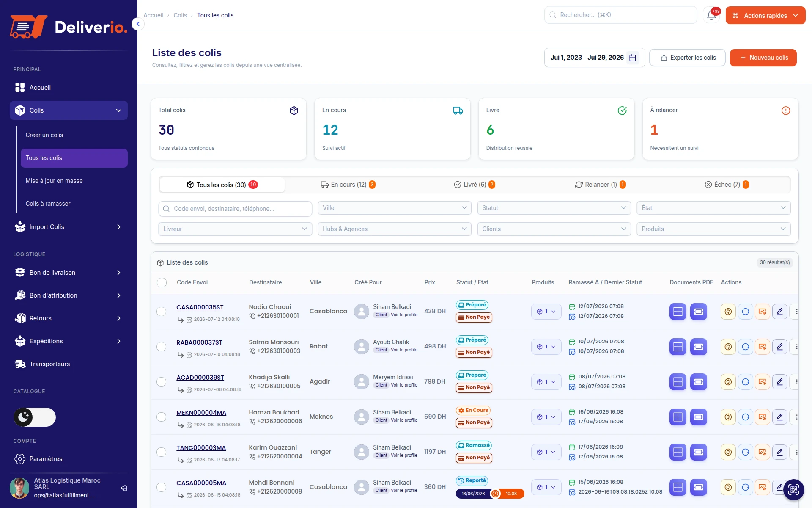
Task: Switch to the En cours (12) tab
Action: click(348, 185)
